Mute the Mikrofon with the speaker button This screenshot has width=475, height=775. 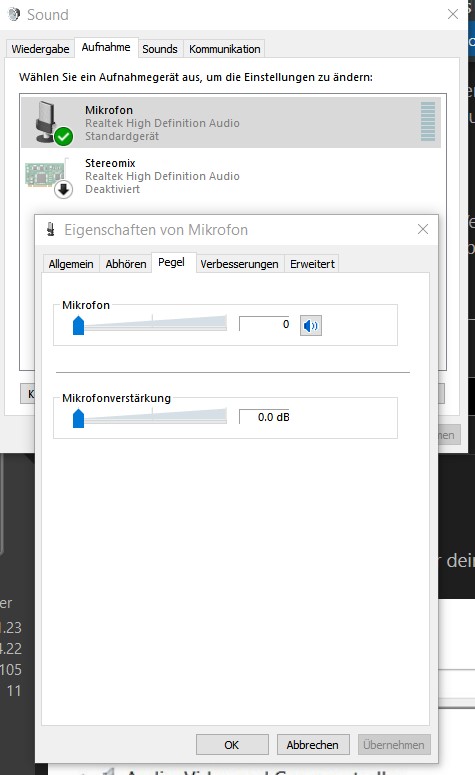tap(311, 325)
